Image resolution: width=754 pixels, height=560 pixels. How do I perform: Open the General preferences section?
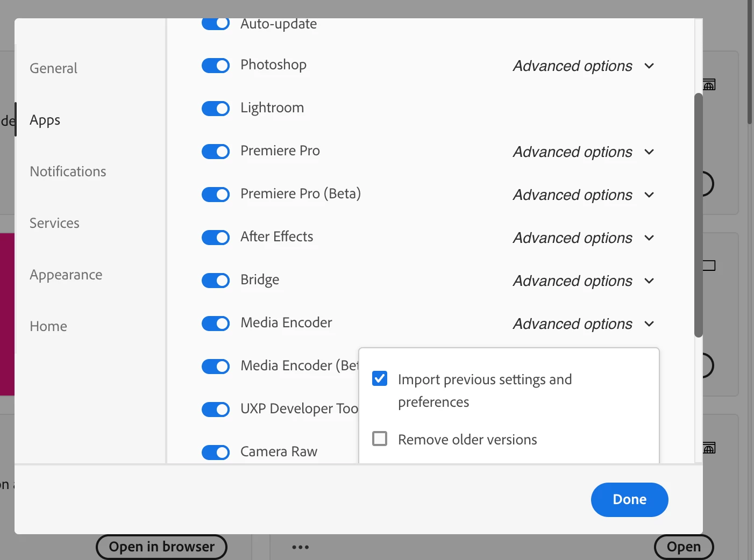[x=54, y=68]
